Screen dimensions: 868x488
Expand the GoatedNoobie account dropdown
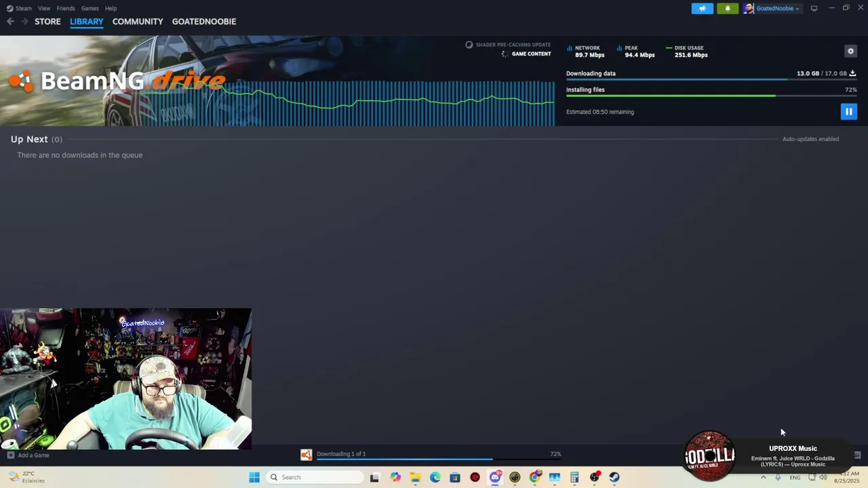tap(777, 8)
